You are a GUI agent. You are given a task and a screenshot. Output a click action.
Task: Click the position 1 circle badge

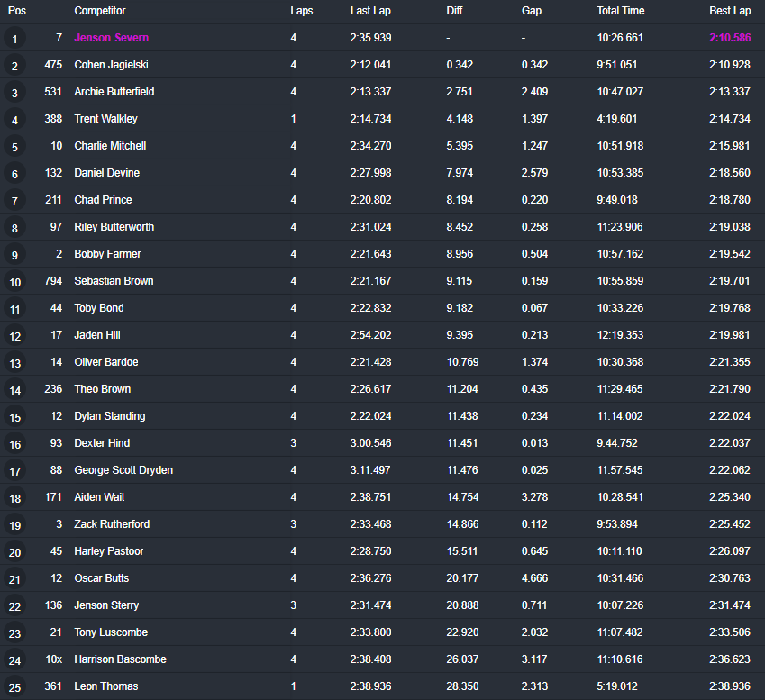coord(14,39)
